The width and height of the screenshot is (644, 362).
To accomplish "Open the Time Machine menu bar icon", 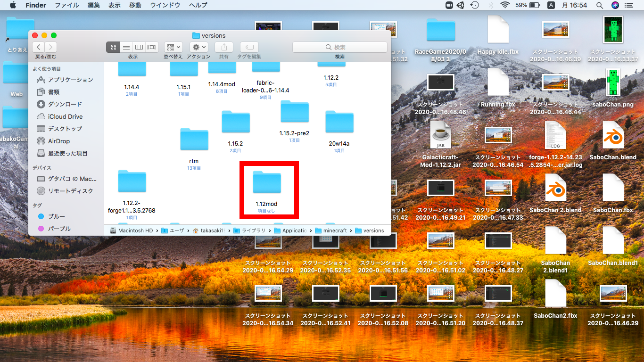I will point(475,5).
